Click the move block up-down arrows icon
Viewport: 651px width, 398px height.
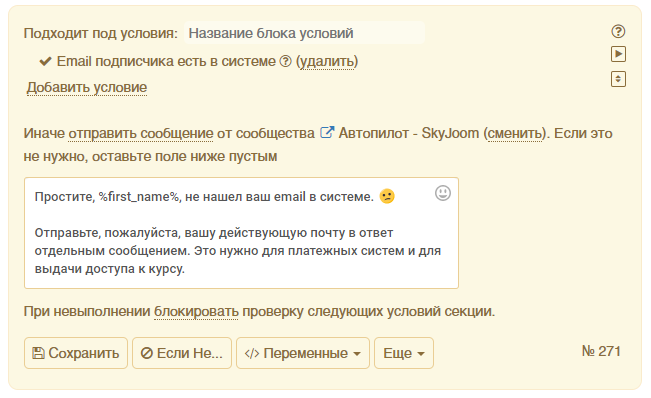coord(618,79)
